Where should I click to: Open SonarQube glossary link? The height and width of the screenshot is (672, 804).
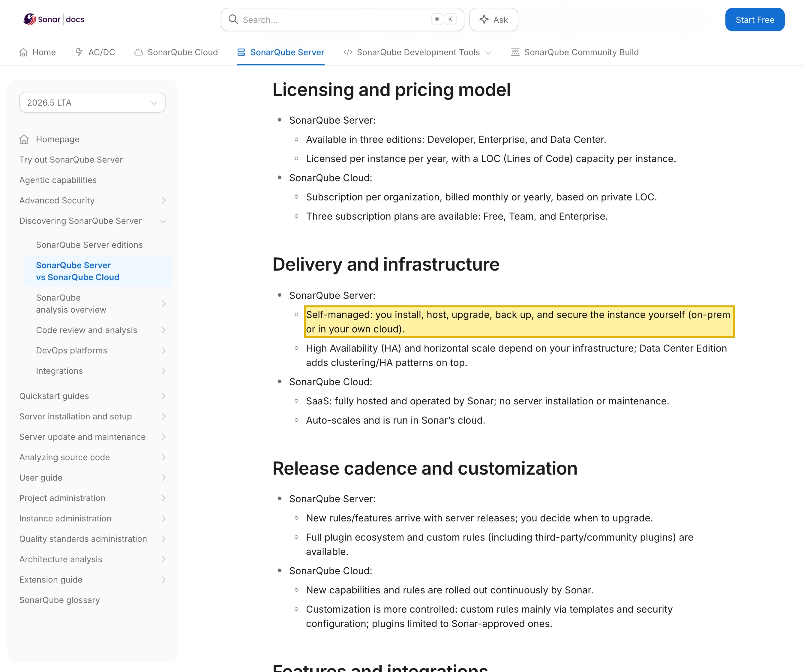[x=59, y=600]
